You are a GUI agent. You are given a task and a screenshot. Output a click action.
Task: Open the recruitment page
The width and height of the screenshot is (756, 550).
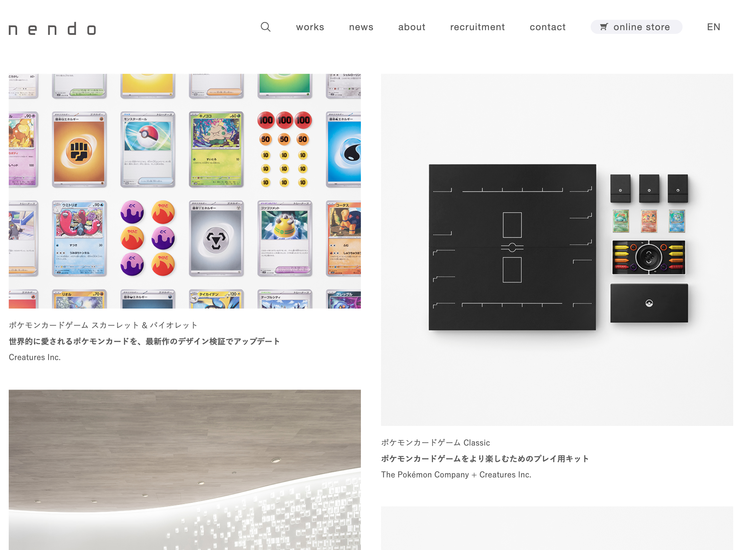(x=477, y=27)
